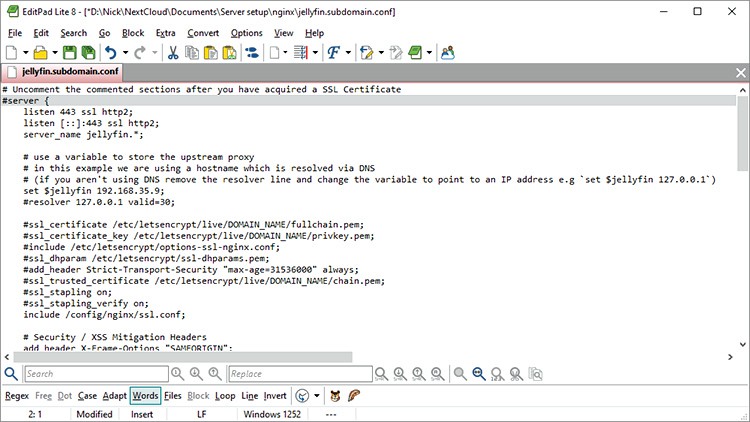
Task: Click the highlighted blue search-matches magnifier icon
Action: point(478,374)
